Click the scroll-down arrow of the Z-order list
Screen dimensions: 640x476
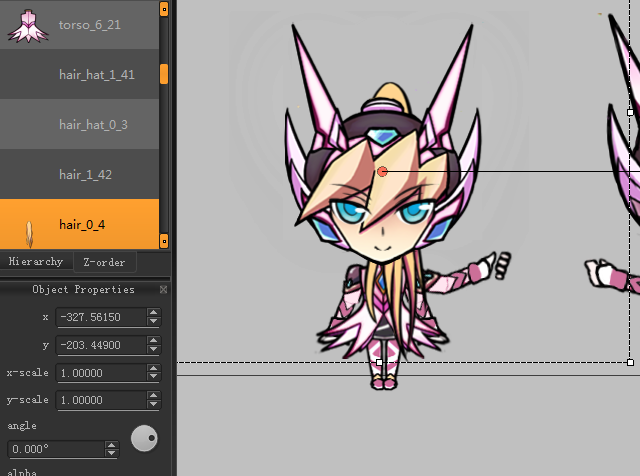164,241
